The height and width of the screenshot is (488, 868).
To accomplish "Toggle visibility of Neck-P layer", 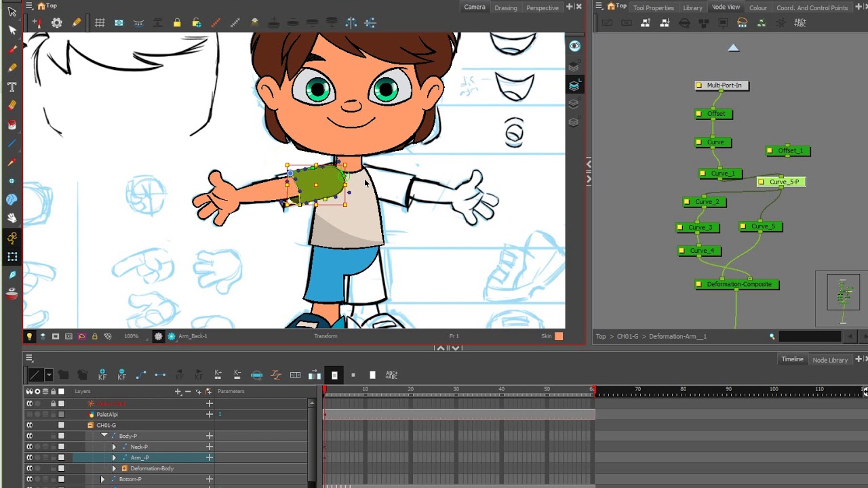I will point(29,447).
